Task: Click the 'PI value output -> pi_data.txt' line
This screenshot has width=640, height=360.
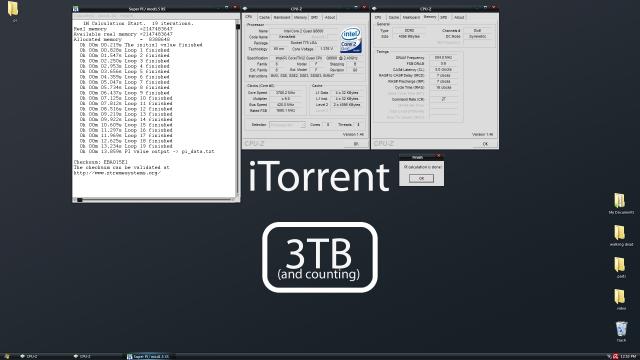Action: pos(147,151)
